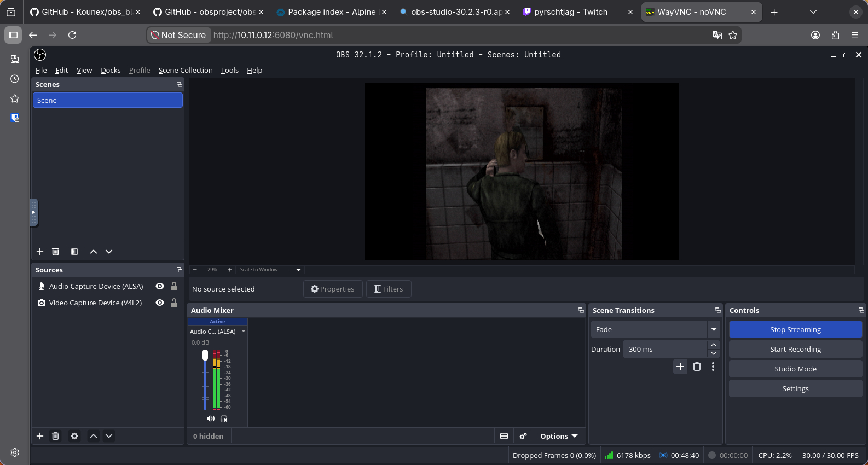Reload the browser page
The width and height of the screenshot is (868, 465).
(x=72, y=35)
